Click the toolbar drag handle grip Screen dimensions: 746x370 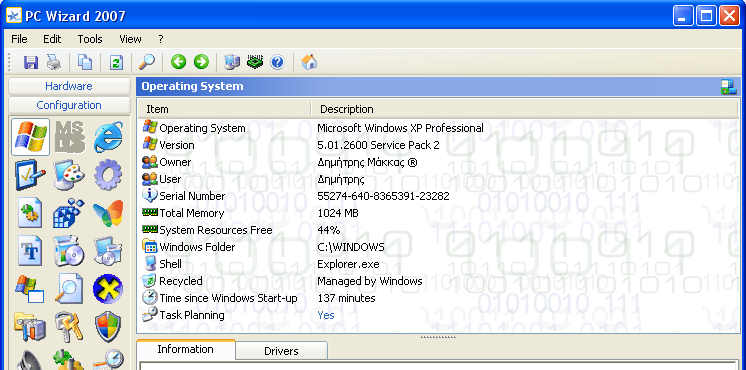(x=10, y=62)
